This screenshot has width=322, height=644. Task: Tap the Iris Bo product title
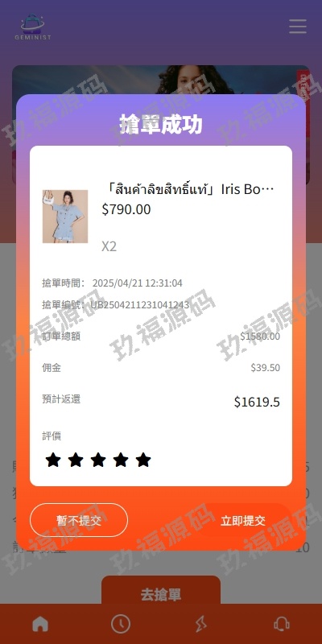point(188,190)
